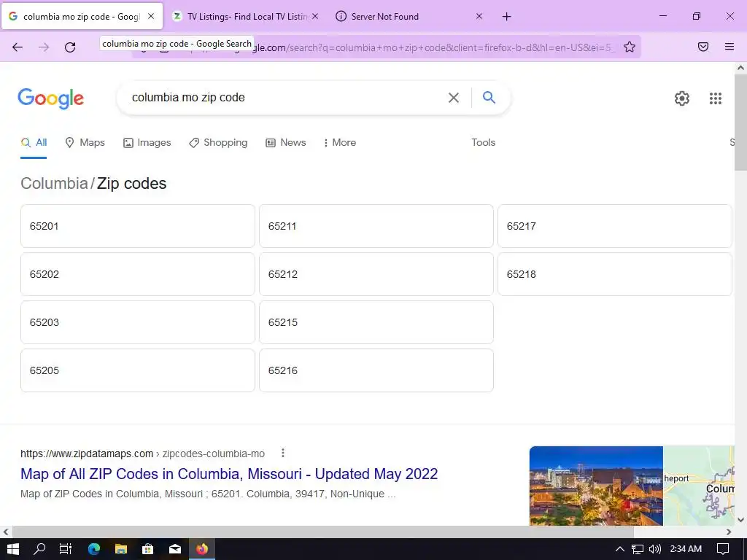This screenshot has height=560, width=747.
Task: Switch to Shopping results
Action: coord(218,142)
